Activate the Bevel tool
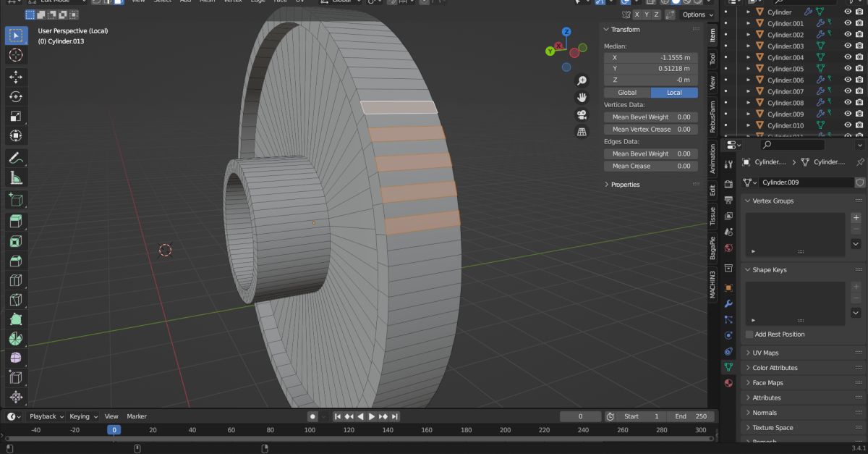The width and height of the screenshot is (868, 454). 16,261
